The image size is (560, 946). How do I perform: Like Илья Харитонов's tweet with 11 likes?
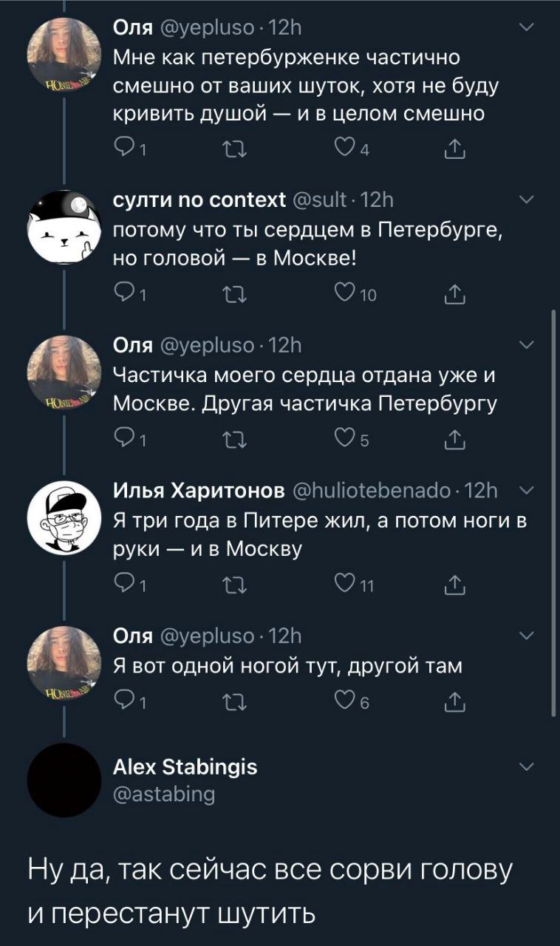[x=341, y=585]
